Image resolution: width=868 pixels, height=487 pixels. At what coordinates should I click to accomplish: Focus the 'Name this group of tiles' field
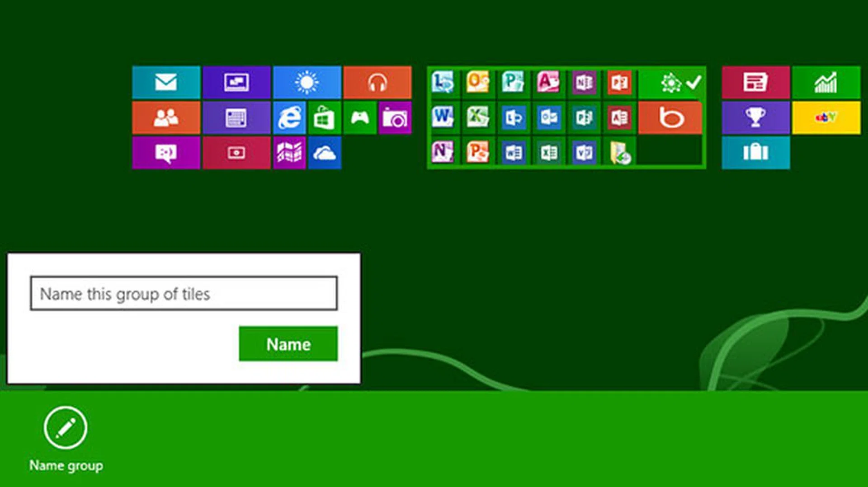click(184, 294)
